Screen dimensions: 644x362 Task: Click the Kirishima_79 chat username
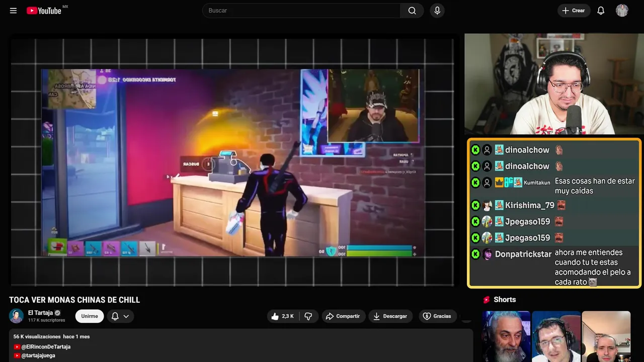click(530, 205)
